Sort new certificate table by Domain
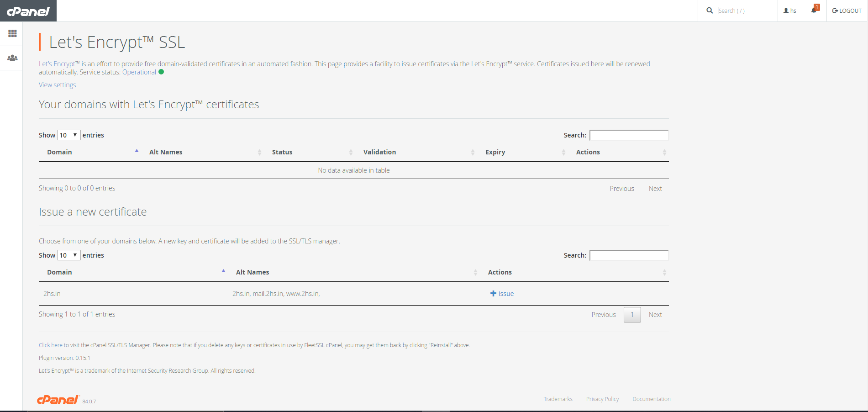868x412 pixels. pyautogui.click(x=133, y=272)
